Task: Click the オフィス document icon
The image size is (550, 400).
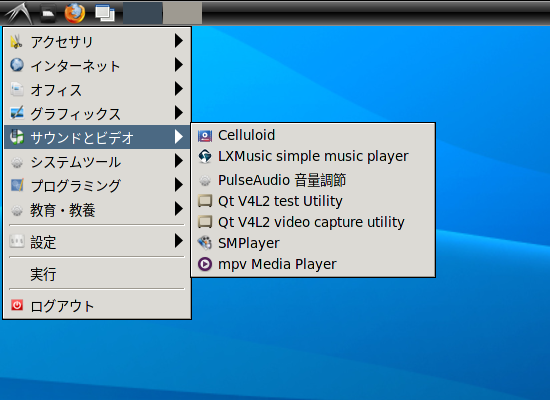Action: pyautogui.click(x=17, y=89)
